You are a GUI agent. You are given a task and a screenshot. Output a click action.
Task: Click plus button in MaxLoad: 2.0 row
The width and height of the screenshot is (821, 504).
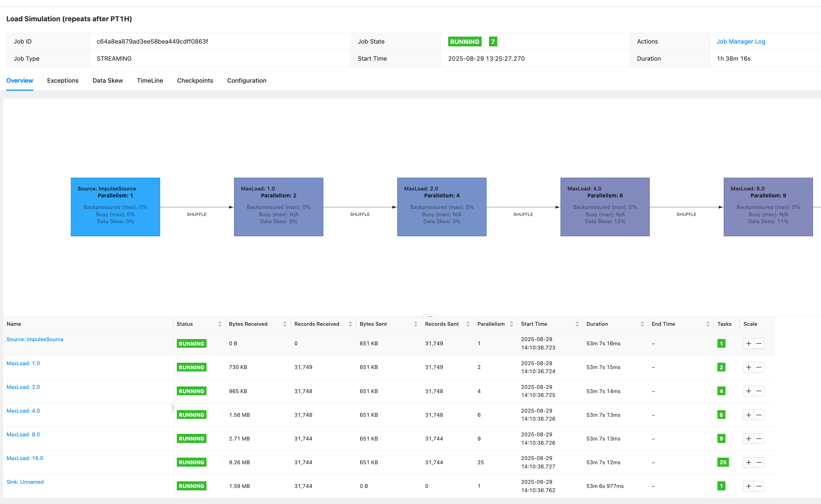pyautogui.click(x=748, y=391)
